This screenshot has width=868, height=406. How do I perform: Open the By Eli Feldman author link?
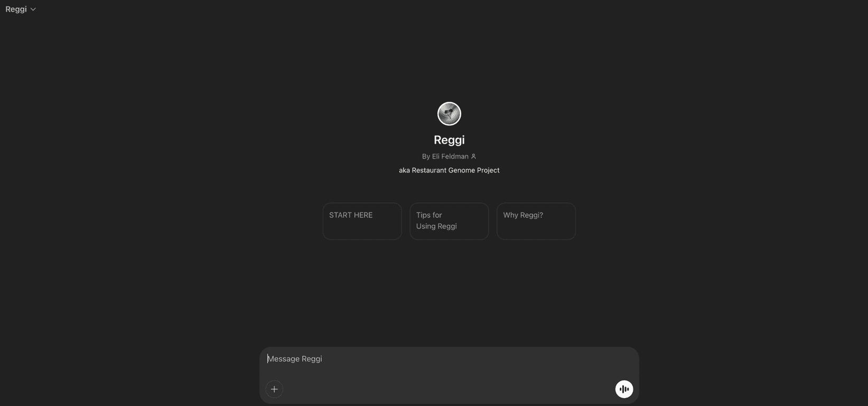[x=445, y=156]
